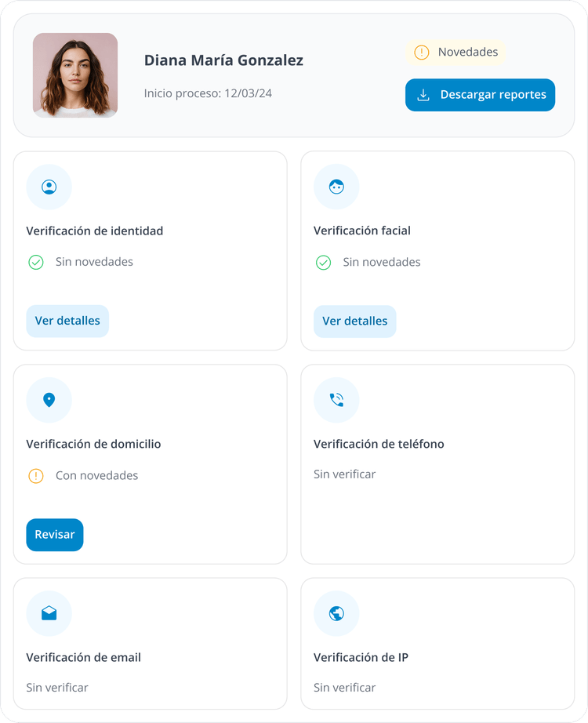Click the address verification location pin icon
Screen dimensions: 588x723
pos(49,400)
